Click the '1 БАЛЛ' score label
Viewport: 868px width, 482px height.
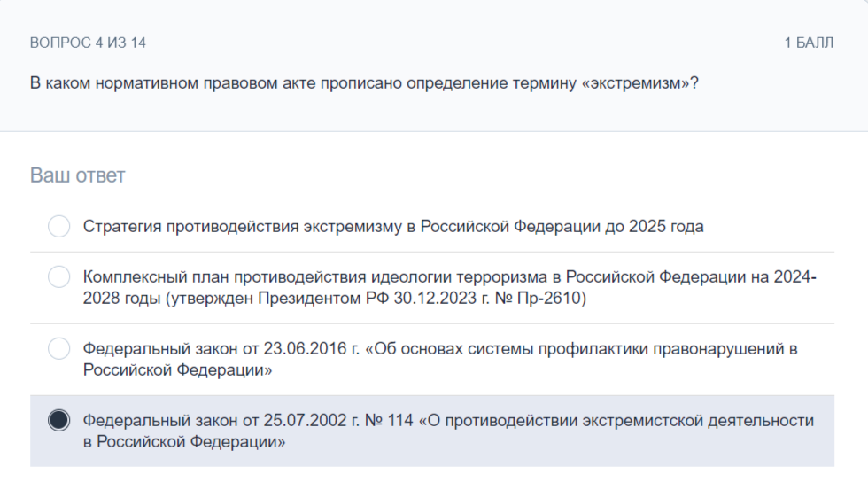(x=809, y=43)
